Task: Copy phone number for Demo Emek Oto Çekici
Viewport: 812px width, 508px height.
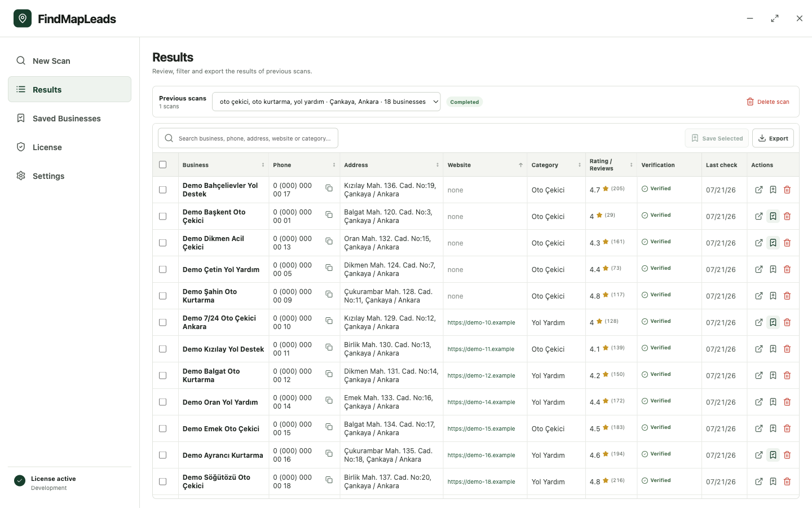Action: (329, 427)
